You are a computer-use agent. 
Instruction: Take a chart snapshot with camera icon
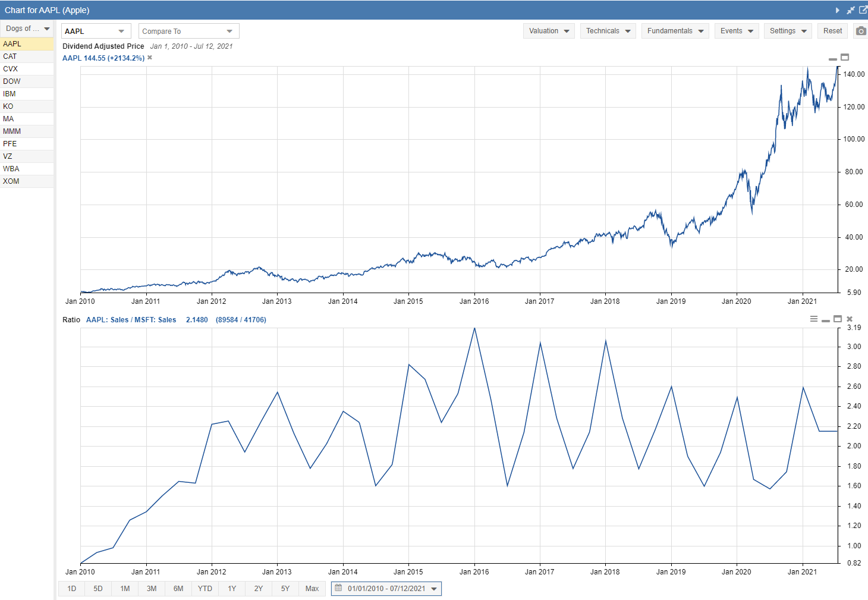coord(861,31)
